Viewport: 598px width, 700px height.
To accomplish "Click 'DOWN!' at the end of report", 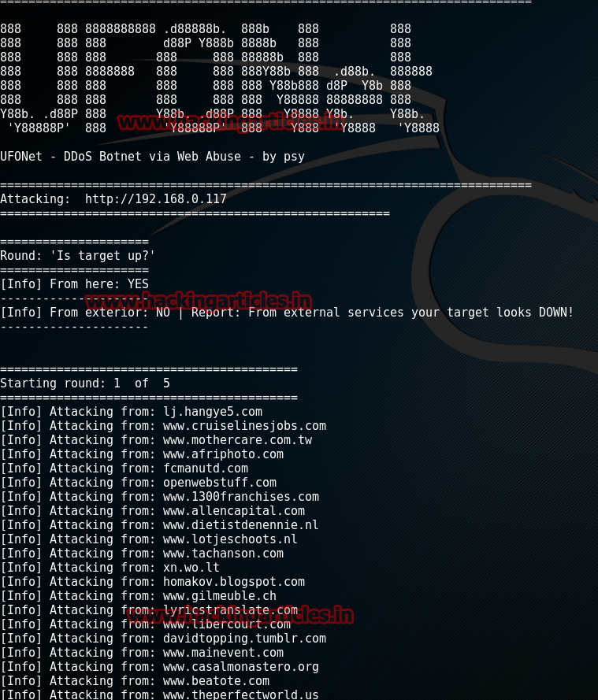I will [556, 313].
